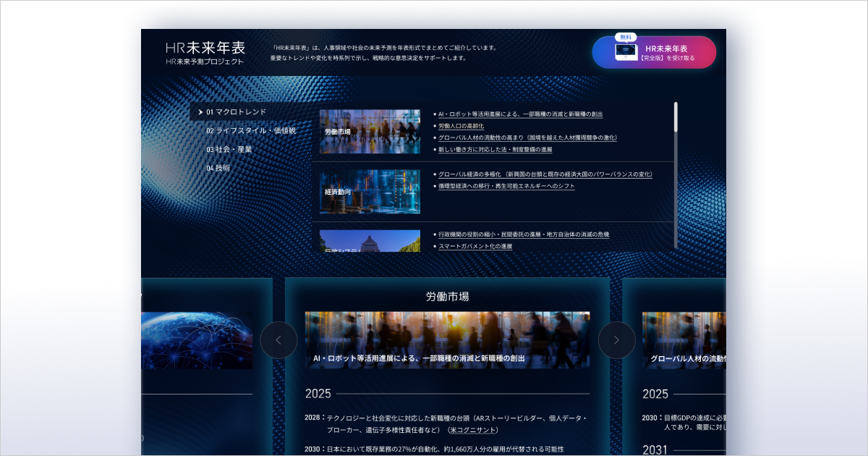Click the グローバル人材の流動 image on the right card
Screen dimensions: 868x456
684,340
